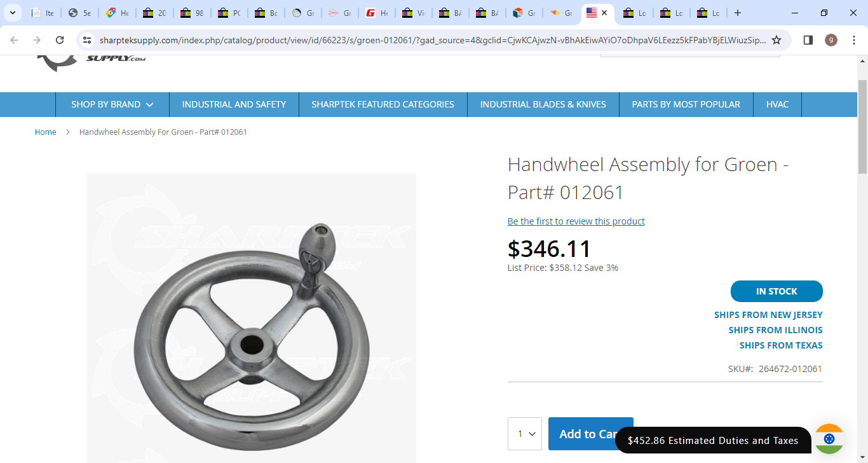Select Industrial Blades & Knives menu
Screen dimensions: 868x463
[x=543, y=104]
